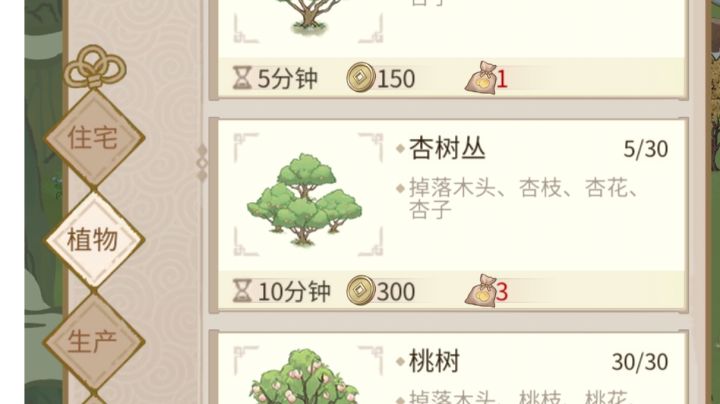Screen dimensions: 720x404
Task: Click the 10分钟 300 cost bar
Action: click(x=451, y=291)
